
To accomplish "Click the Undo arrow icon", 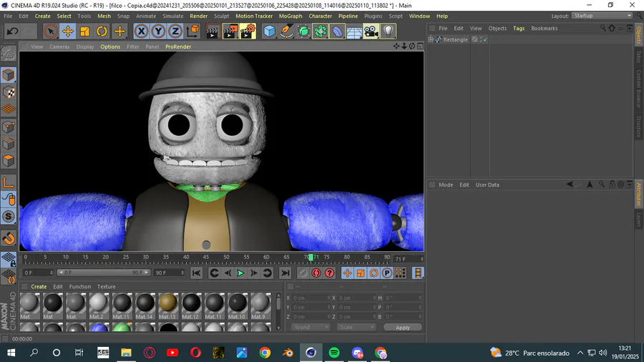I will coord(12,31).
